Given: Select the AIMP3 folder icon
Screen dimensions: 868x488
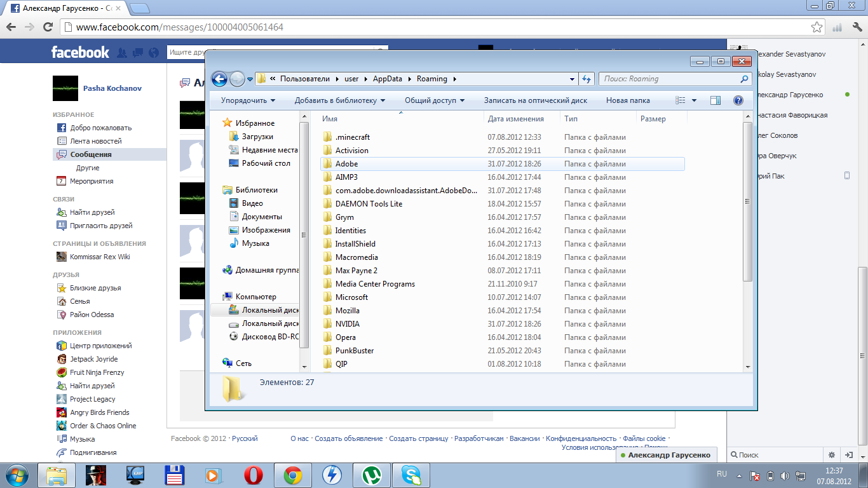Looking at the screenshot, I should click(328, 177).
